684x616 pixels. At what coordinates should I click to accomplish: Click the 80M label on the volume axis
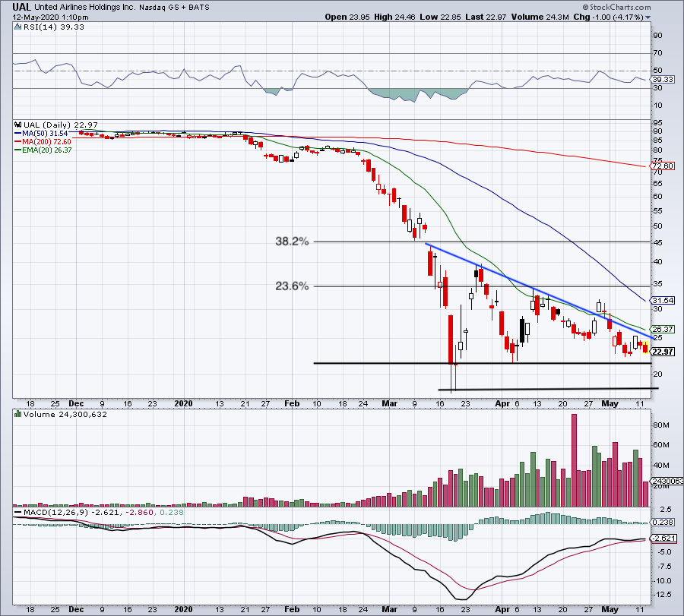661,425
